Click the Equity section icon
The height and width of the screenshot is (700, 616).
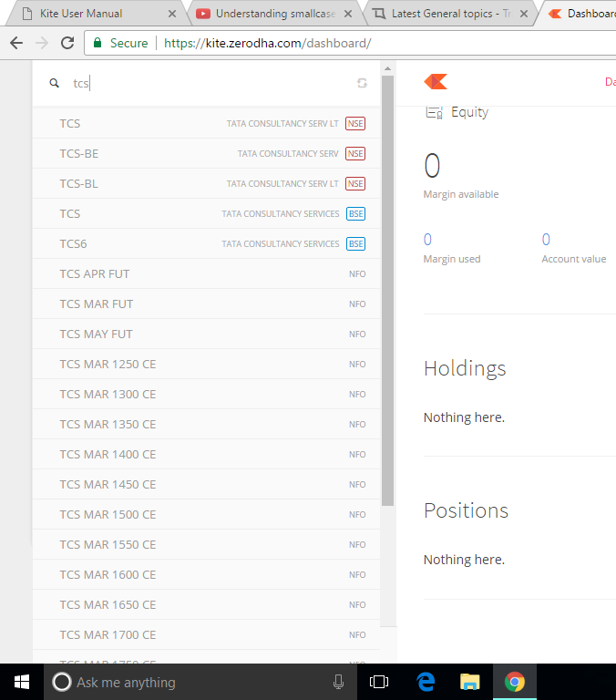434,112
